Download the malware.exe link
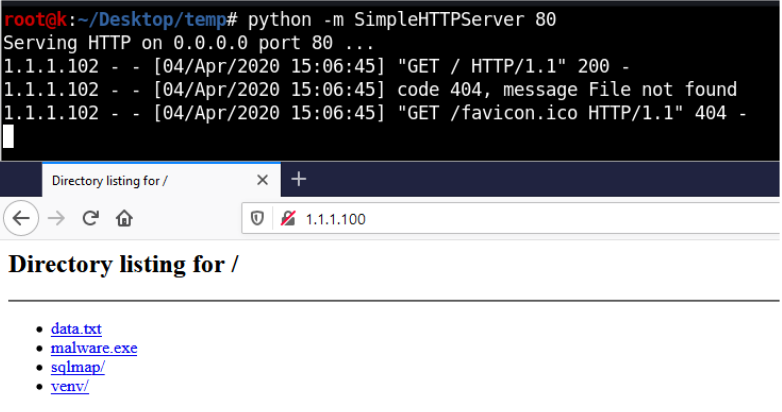Image resolution: width=782 pixels, height=412 pixels. 94,348
